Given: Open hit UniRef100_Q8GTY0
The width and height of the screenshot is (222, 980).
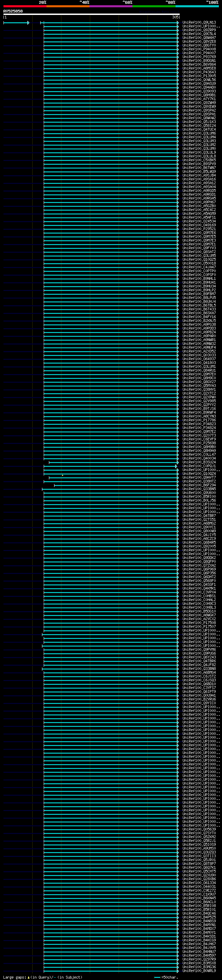Looking at the screenshot, I should [199, 45].
